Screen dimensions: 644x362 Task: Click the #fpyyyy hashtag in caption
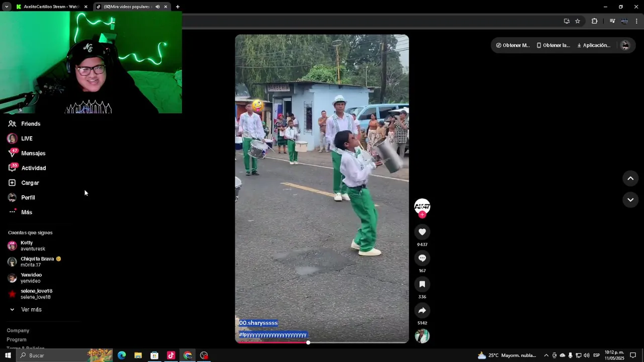coord(273,335)
